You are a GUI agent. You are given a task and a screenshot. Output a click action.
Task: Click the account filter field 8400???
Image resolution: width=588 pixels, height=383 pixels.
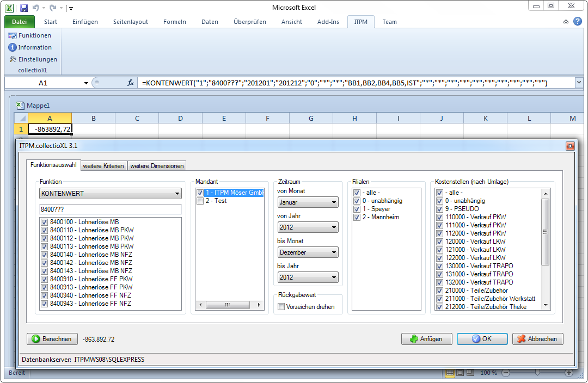point(110,209)
